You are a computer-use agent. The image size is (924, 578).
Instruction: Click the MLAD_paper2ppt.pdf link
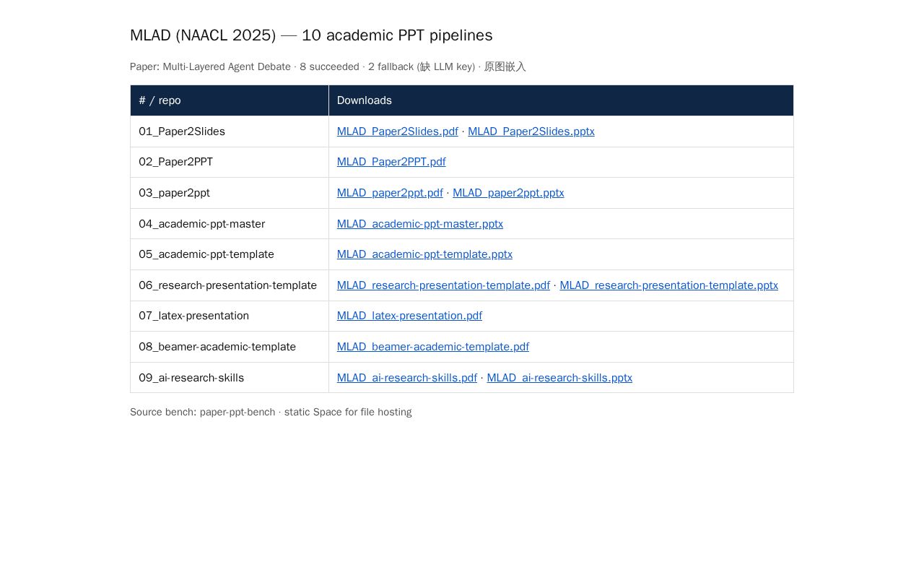tap(390, 193)
